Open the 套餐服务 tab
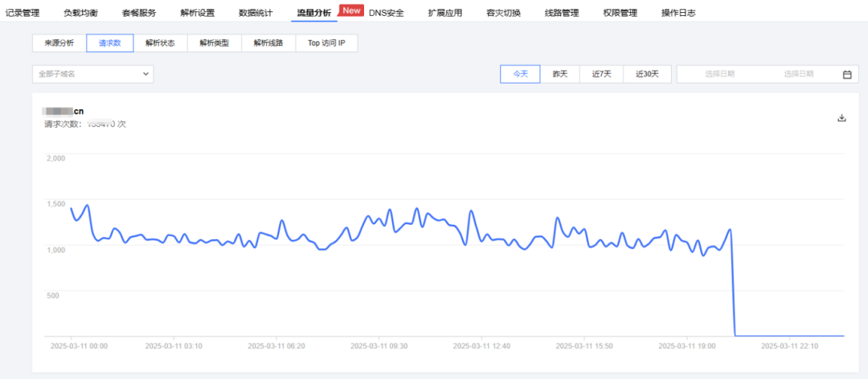 pyautogui.click(x=139, y=13)
